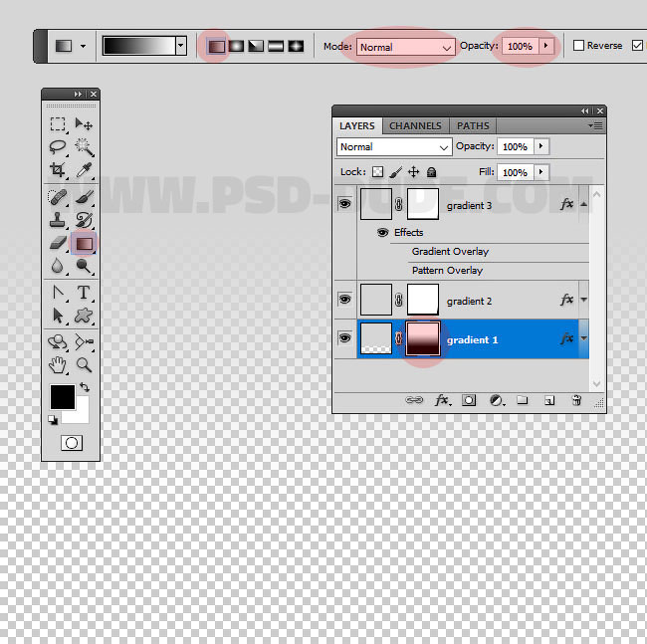The width and height of the screenshot is (647, 644).
Task: Select the 3D Camera tool
Action: pos(84,342)
